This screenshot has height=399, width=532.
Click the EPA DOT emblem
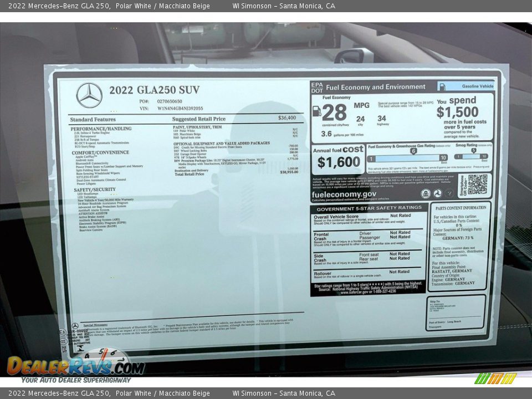tap(317, 88)
